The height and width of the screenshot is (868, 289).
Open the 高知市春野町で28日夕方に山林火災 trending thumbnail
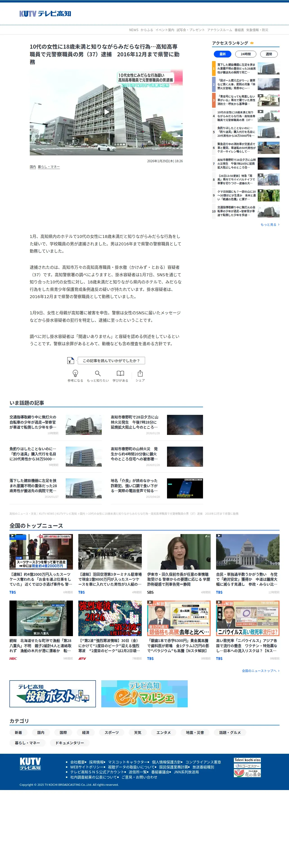pos(185,425)
